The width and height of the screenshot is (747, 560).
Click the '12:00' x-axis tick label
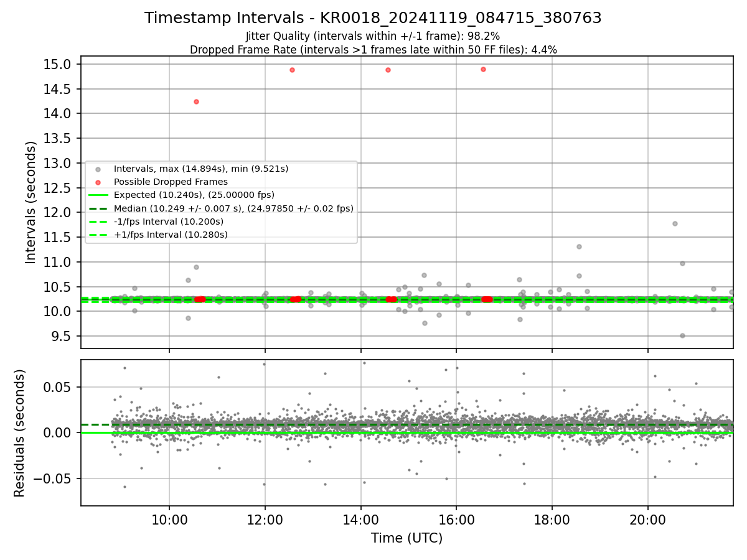pyautogui.click(x=265, y=520)
